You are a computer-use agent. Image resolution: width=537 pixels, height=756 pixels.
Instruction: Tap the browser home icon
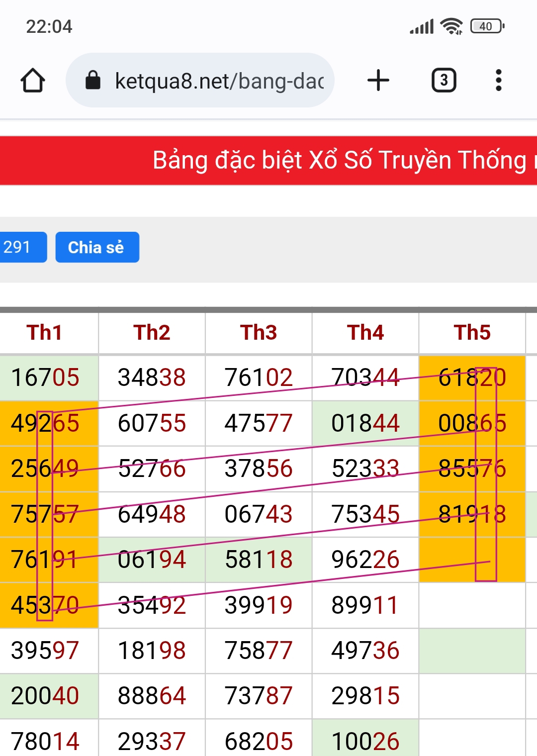33,81
